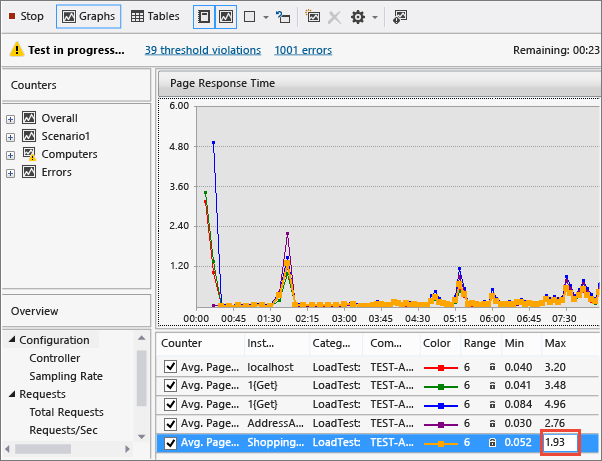Select Controller in the Overview list
The height and width of the screenshot is (461, 602).
[x=55, y=358]
